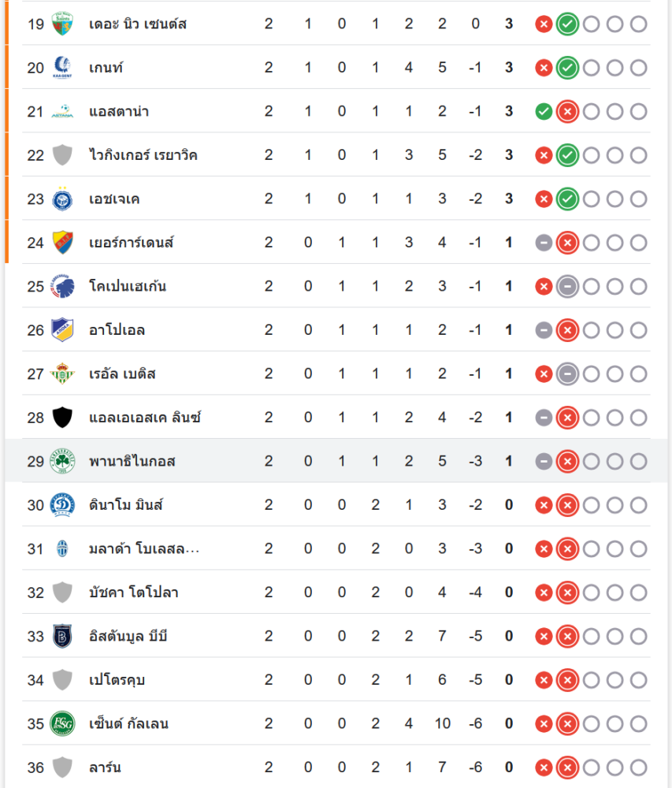The width and height of the screenshot is (672, 788).
Task: Click The New Saints' green win result icon
Action: (x=566, y=24)
